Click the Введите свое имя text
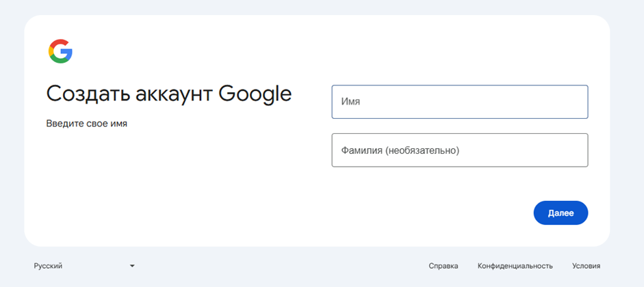Image resolution: width=644 pixels, height=287 pixels. tap(87, 124)
